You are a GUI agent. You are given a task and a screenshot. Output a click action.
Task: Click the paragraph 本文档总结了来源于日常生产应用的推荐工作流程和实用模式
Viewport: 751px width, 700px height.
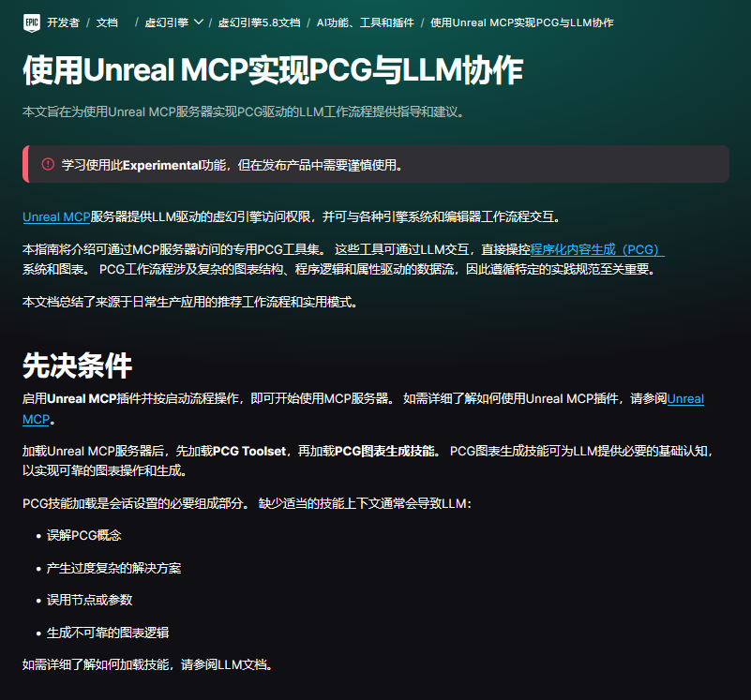tap(190, 302)
